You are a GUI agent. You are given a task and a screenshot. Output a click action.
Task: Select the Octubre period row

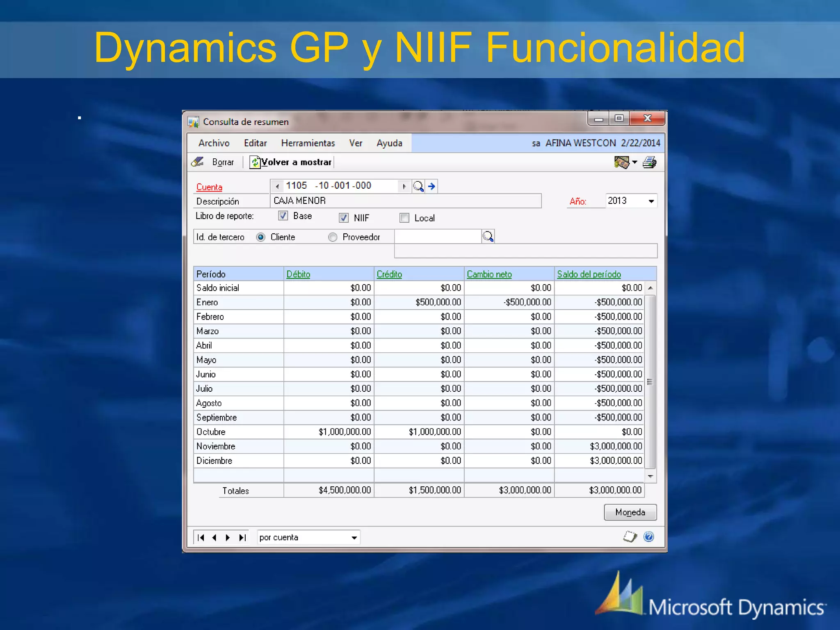tap(419, 432)
